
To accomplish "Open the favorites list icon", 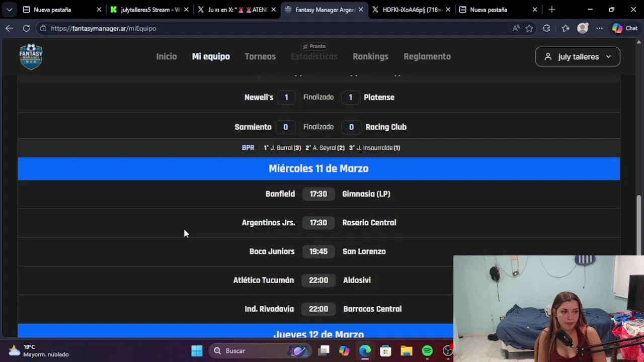I will tap(566, 28).
